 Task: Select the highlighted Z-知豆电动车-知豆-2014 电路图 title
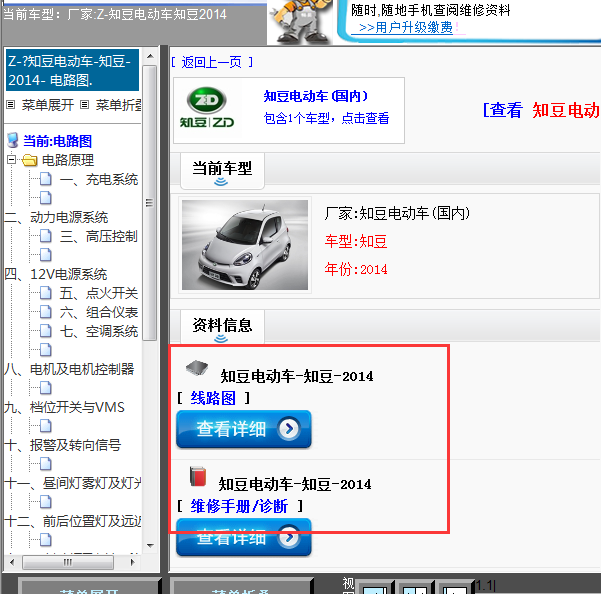pyautogui.click(x=72, y=70)
